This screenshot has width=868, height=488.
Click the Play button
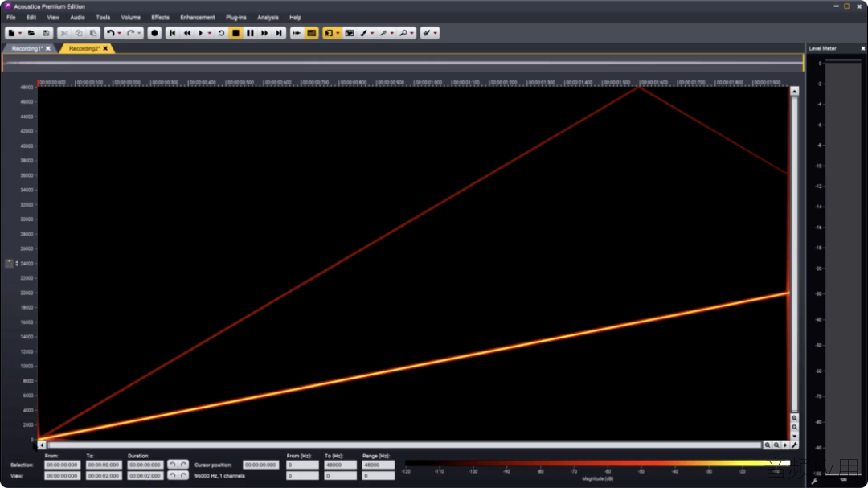(201, 33)
